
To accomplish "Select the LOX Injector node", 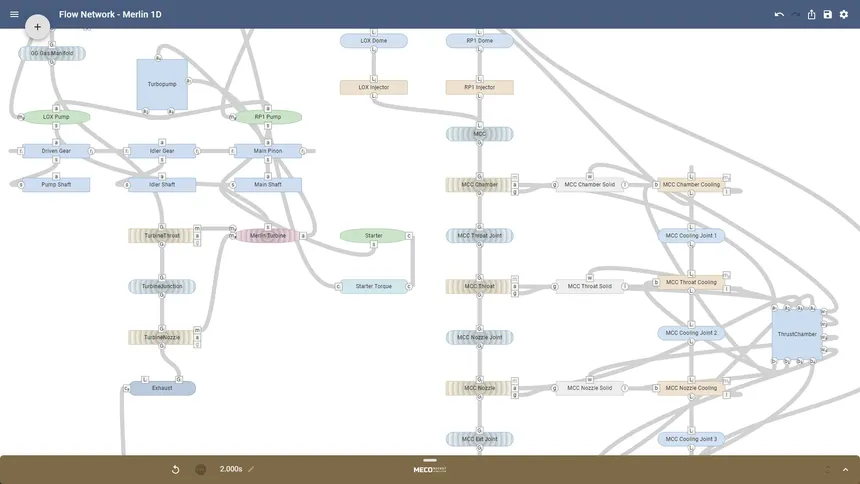I will [x=374, y=87].
